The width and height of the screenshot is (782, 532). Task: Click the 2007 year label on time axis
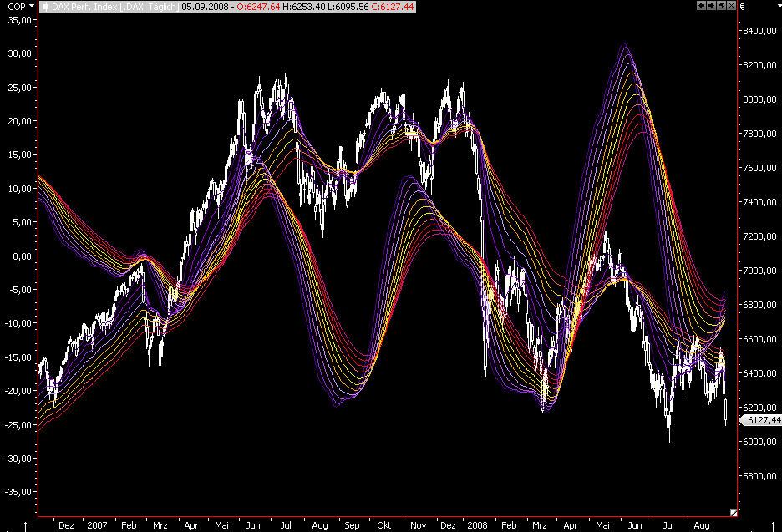click(97, 525)
